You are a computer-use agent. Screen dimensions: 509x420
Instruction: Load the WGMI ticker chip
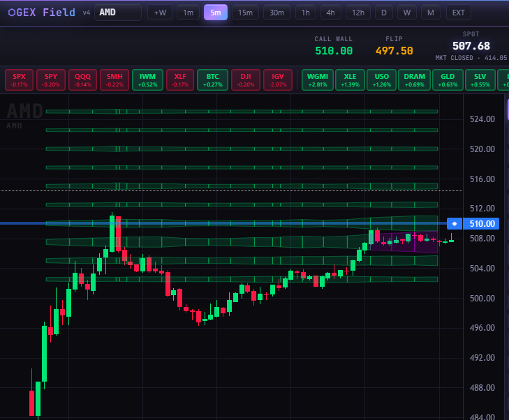point(318,80)
